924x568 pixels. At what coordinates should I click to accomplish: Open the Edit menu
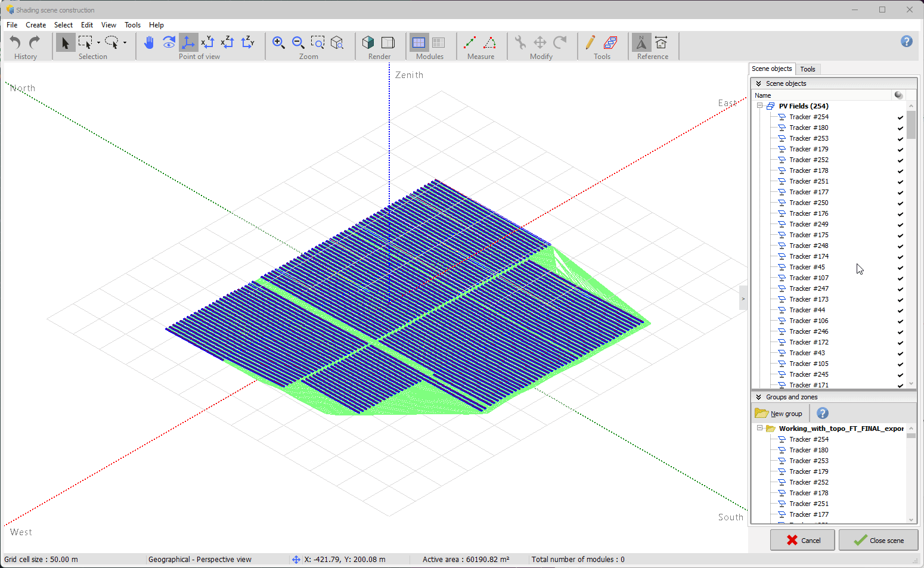(x=87, y=25)
